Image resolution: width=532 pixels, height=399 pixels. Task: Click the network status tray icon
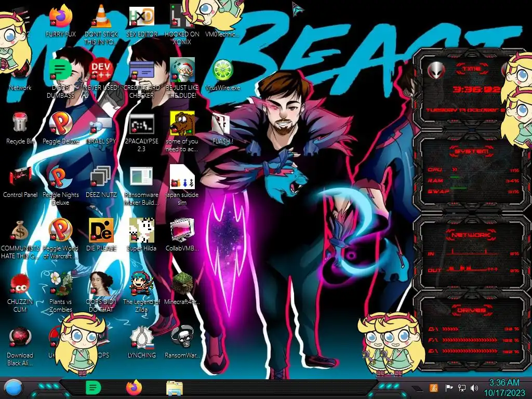(x=461, y=388)
